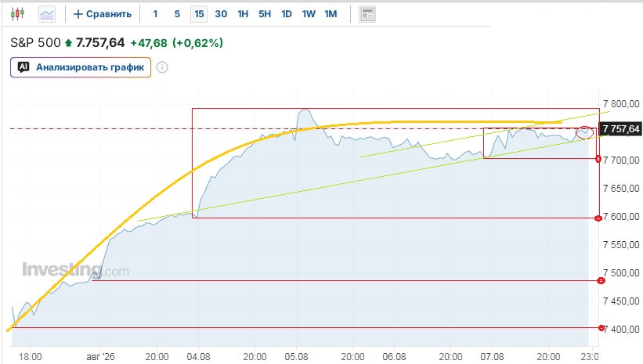This screenshot has width=643, height=364.
Task: Select the 5H timeframe
Action: 265,14
